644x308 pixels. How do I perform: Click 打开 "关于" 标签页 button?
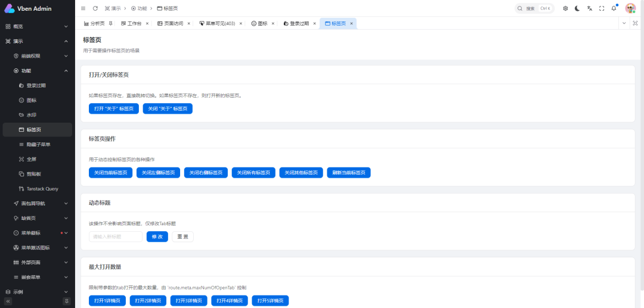pyautogui.click(x=114, y=108)
